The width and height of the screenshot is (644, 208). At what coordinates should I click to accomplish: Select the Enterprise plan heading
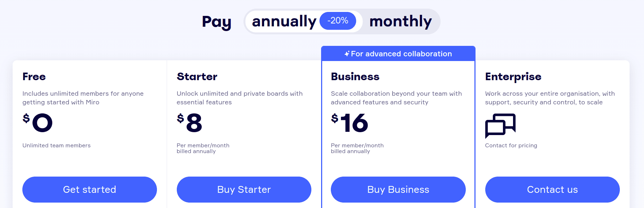pyautogui.click(x=513, y=77)
